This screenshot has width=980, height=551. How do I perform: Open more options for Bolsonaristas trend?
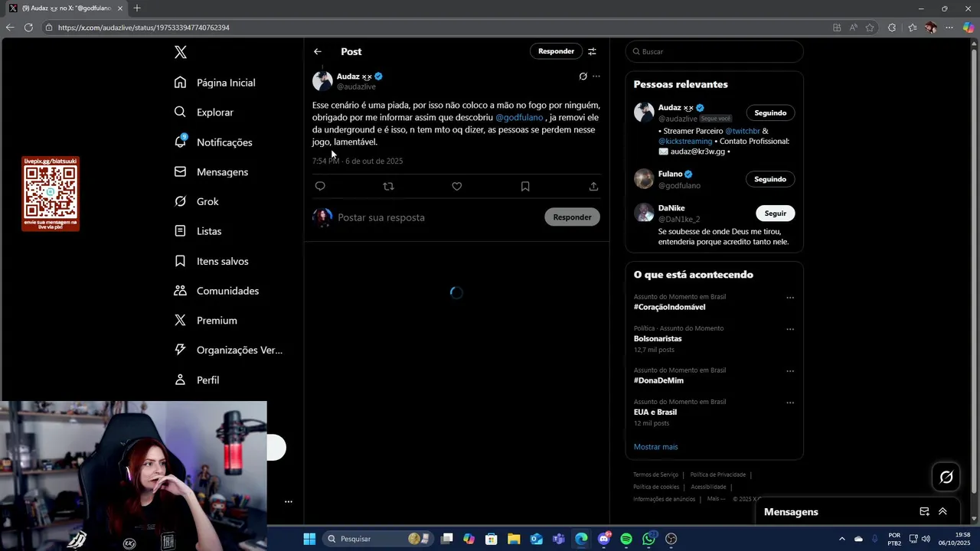pyautogui.click(x=790, y=329)
